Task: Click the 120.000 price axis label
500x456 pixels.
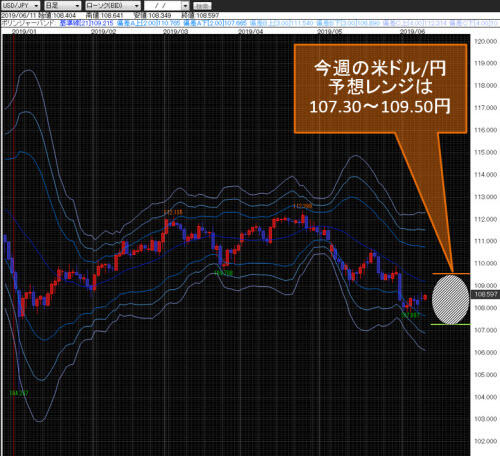Action: tap(486, 41)
